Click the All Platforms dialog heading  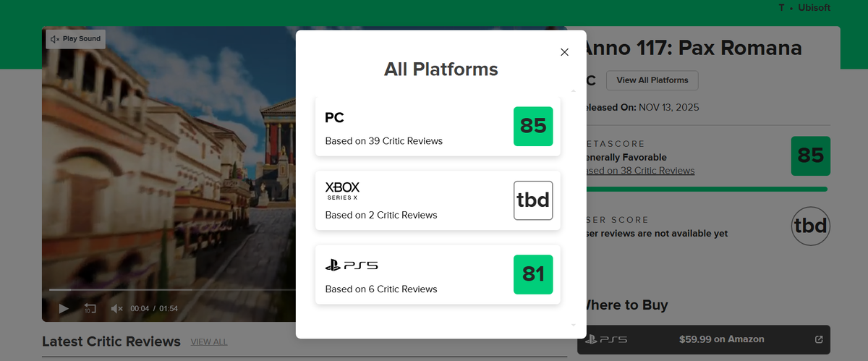(x=441, y=69)
